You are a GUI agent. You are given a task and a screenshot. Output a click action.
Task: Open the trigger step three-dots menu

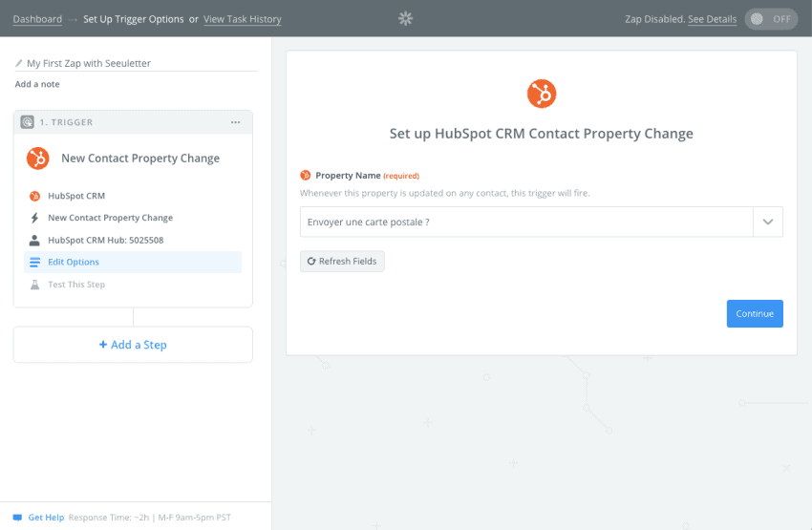[236, 122]
